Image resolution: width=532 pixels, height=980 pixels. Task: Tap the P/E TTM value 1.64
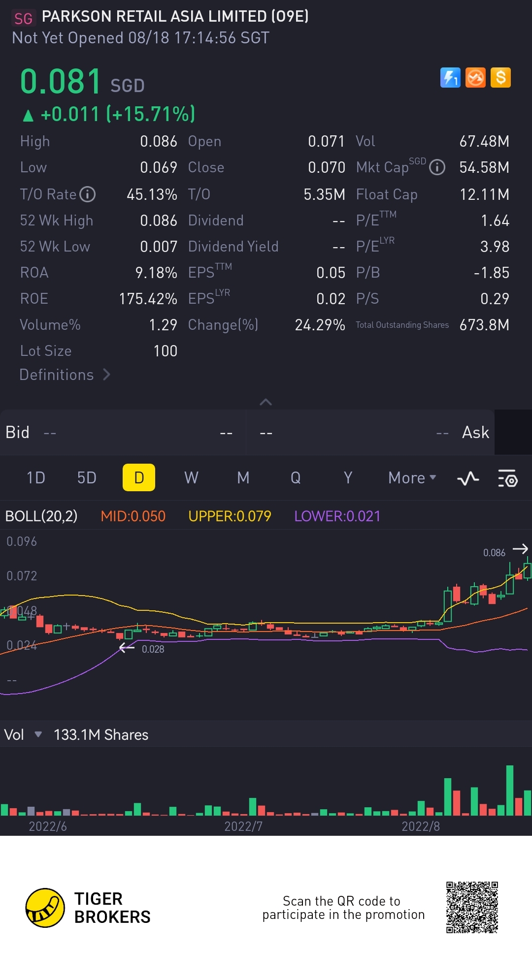coord(495,221)
